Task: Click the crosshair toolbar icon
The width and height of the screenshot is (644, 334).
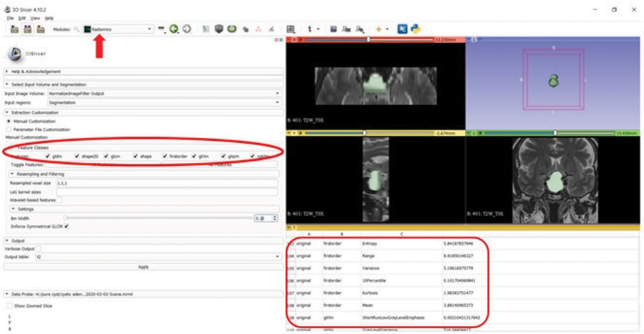Action: [x=379, y=29]
